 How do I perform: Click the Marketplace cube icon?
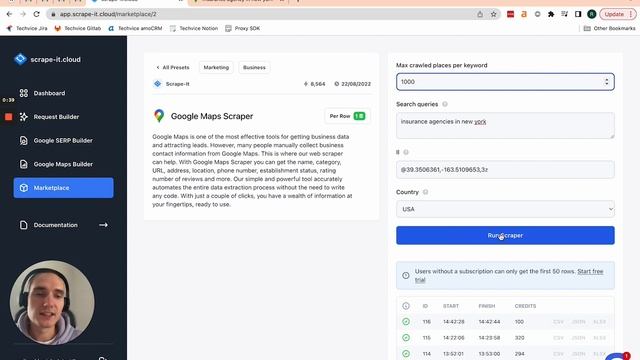tap(24, 188)
